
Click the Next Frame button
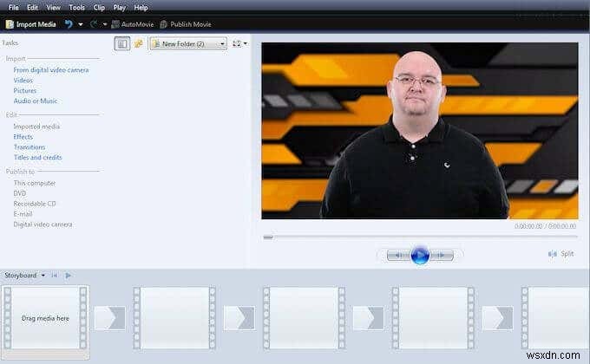click(442, 256)
